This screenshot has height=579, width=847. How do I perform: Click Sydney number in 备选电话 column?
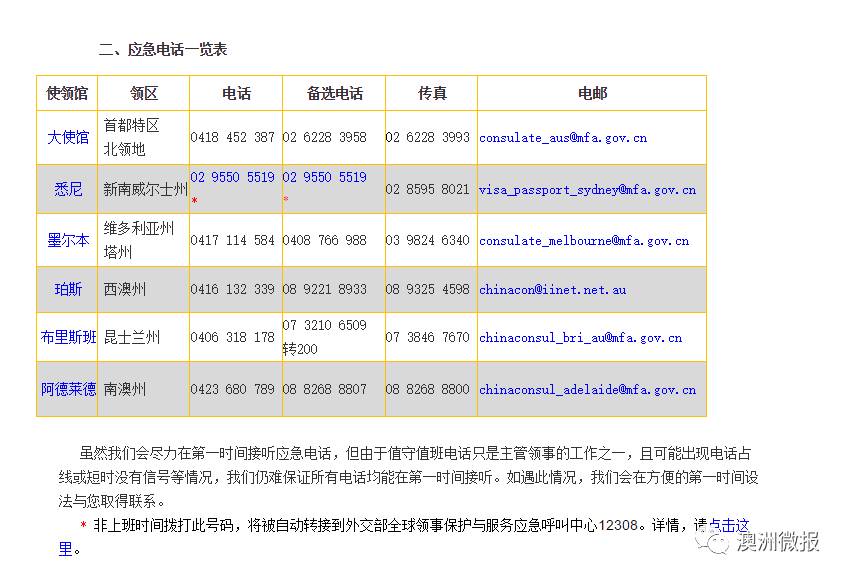325,177
